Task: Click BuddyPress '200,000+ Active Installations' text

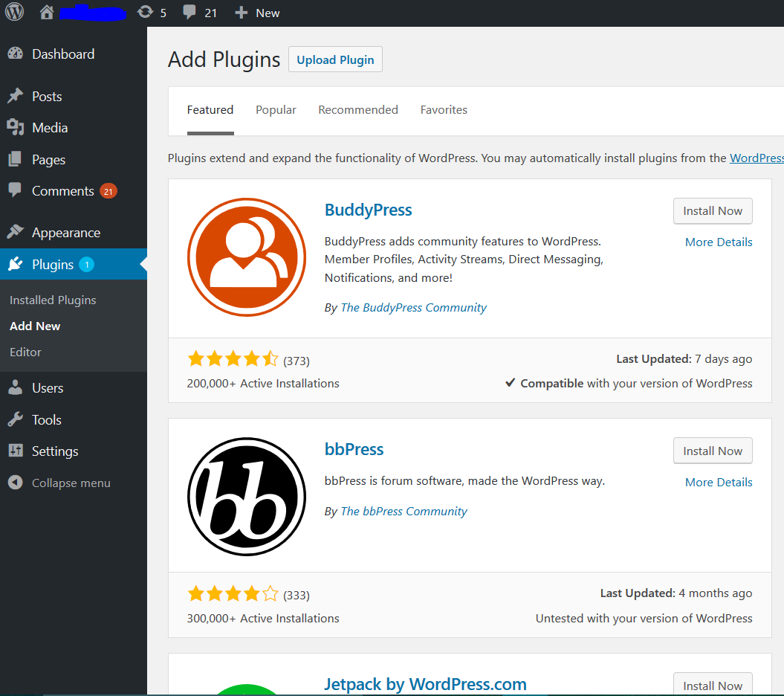Action: pos(263,384)
